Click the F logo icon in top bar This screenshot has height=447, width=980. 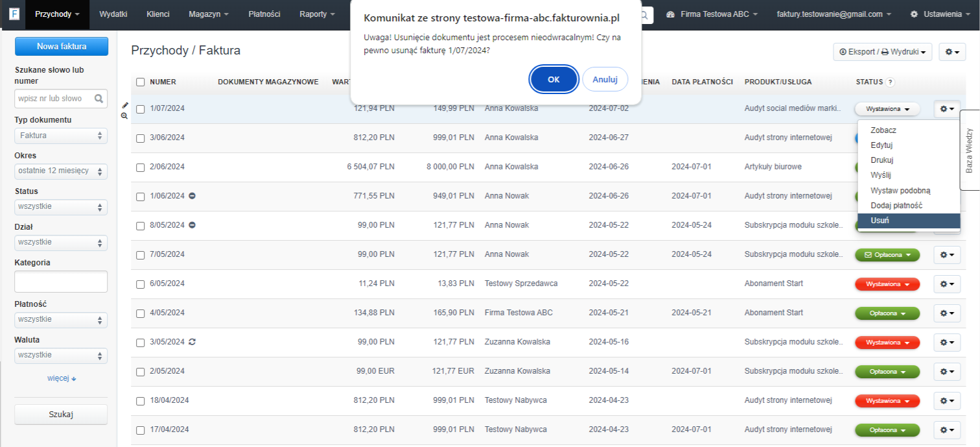[14, 14]
